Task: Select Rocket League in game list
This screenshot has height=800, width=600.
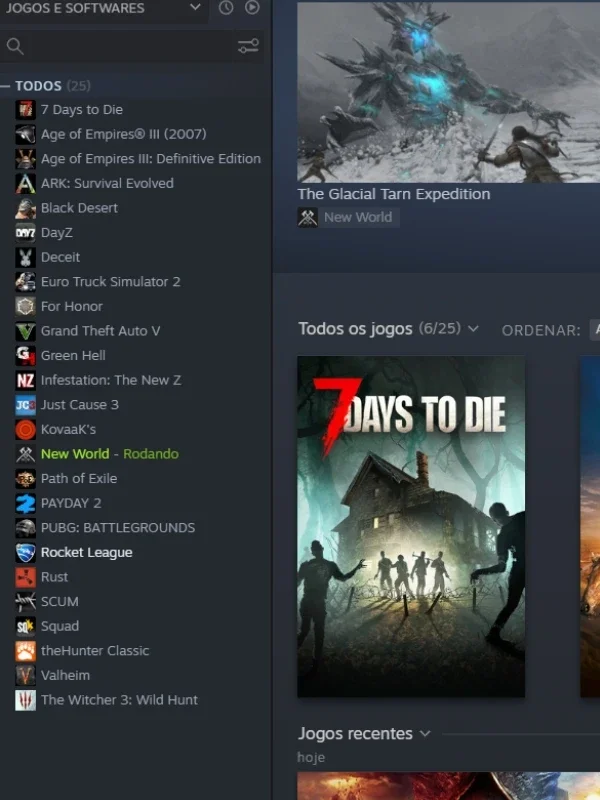Action: [x=87, y=553]
